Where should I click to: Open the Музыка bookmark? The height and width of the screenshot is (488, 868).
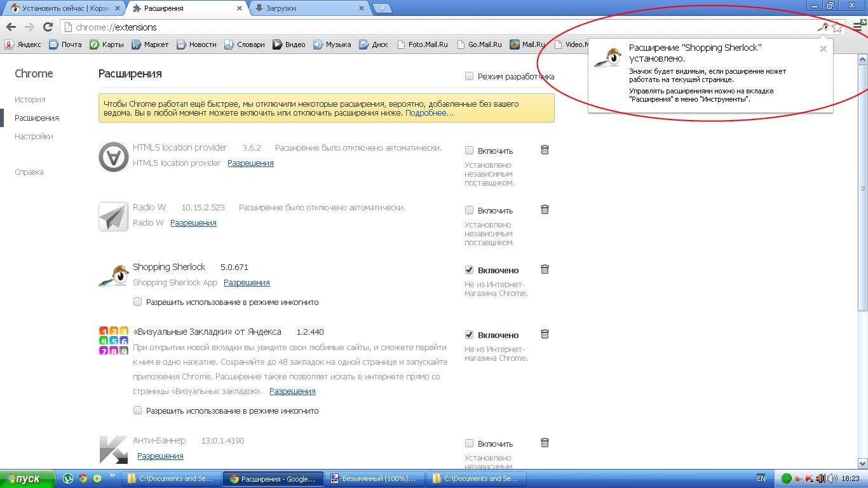click(x=332, y=44)
